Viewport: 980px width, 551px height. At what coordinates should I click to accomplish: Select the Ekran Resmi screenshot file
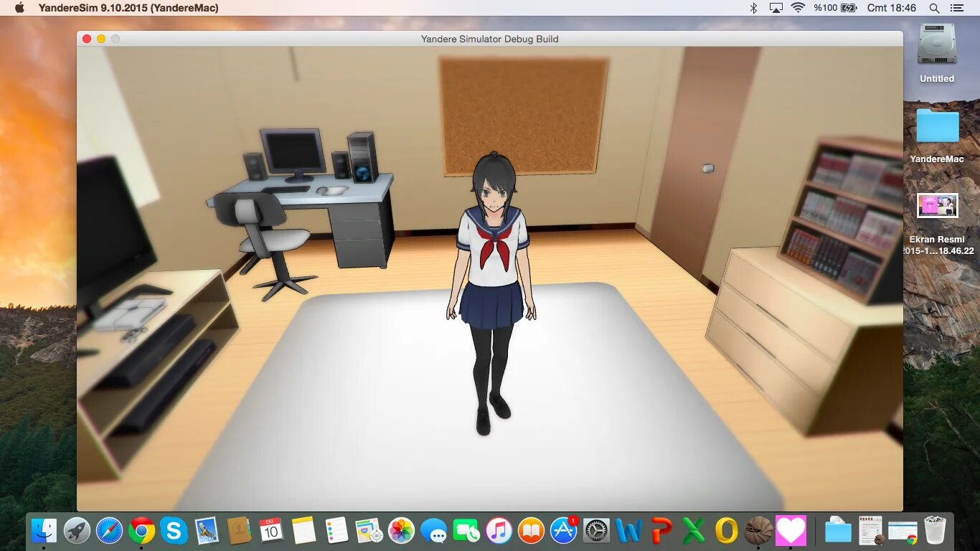[937, 223]
